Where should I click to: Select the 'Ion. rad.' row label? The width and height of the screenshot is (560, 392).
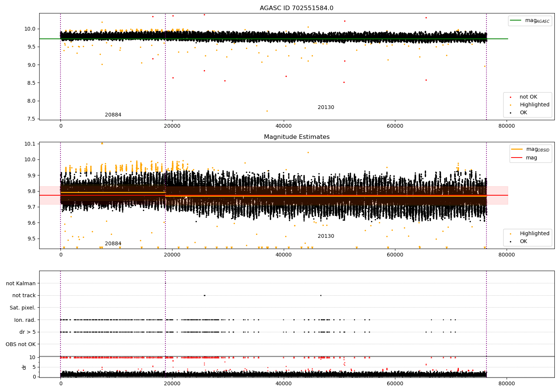(x=25, y=320)
